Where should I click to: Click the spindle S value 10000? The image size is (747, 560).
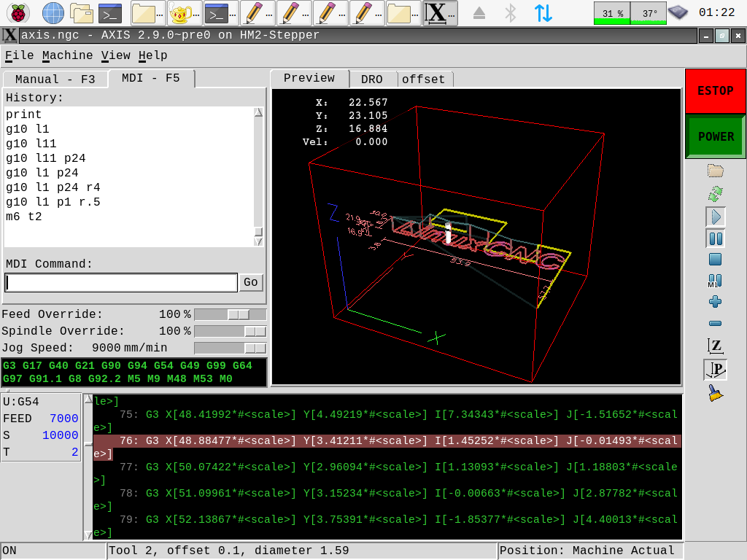coord(60,435)
